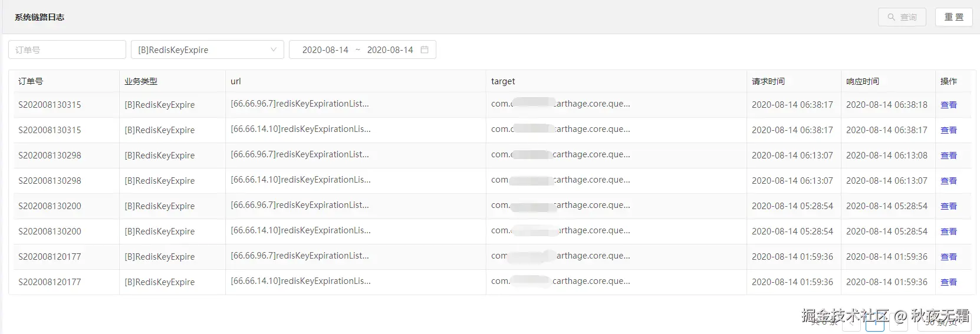Open 查看 for S202008120177 row with 66.66.14.10

coord(949,282)
